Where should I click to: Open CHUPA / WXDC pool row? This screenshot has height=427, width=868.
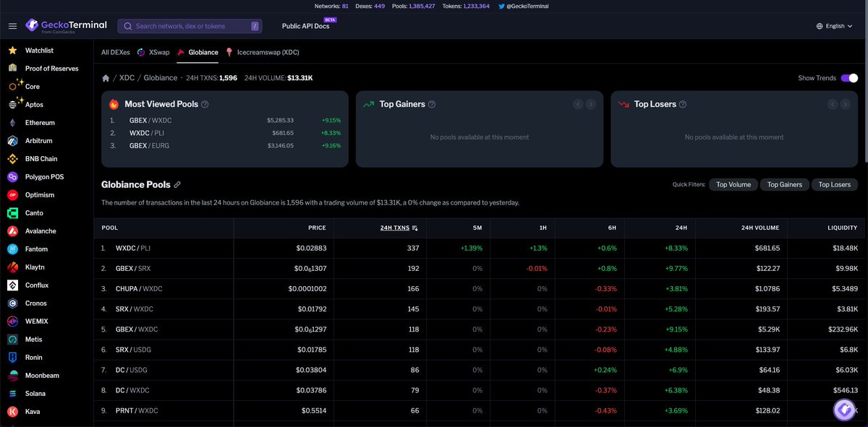480,288
